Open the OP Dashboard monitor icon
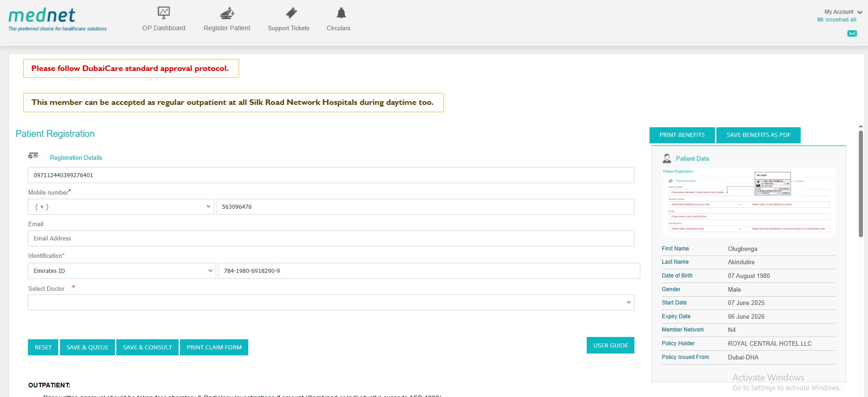The height and width of the screenshot is (397, 868). pos(164,13)
